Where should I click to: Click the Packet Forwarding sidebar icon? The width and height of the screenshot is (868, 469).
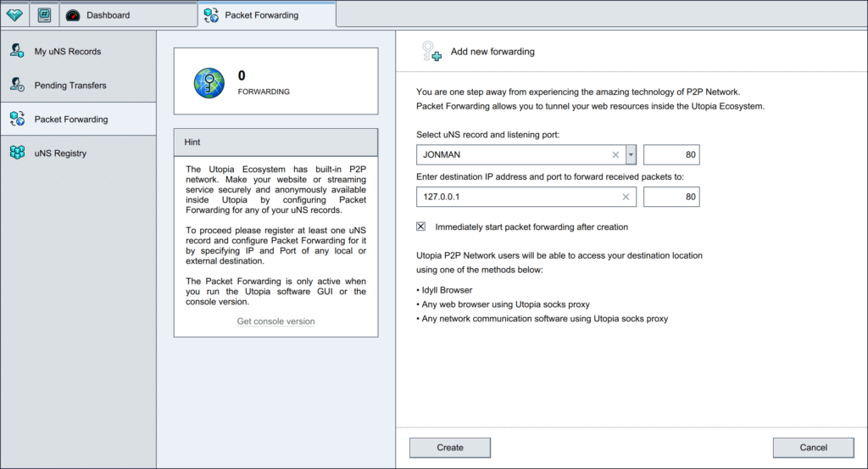coord(17,119)
